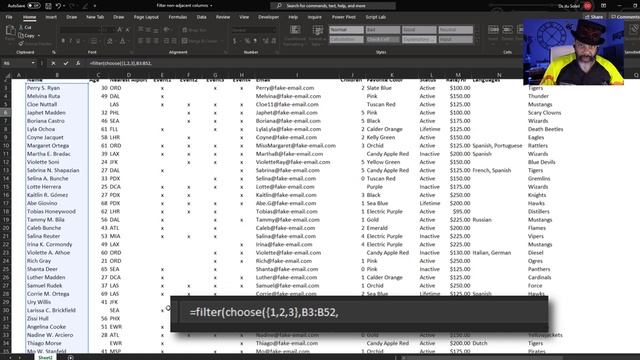Click the Comma Style icon
The height and width of the screenshot is (360, 640).
pos(255,41)
